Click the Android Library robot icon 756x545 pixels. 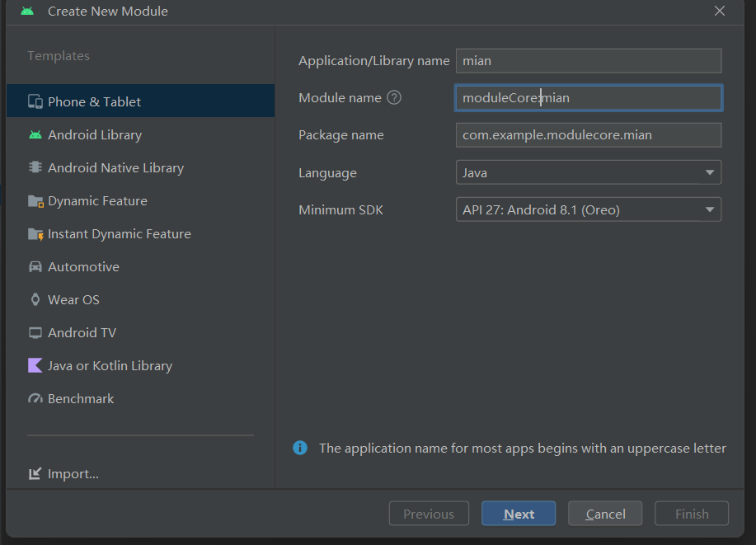click(35, 135)
